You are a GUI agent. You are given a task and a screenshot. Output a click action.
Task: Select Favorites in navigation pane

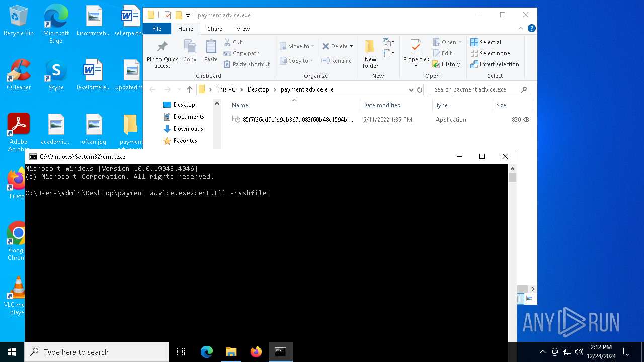click(185, 141)
